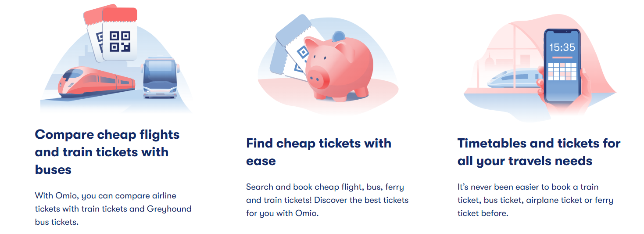Click the white train beside the phone

click(x=514, y=79)
